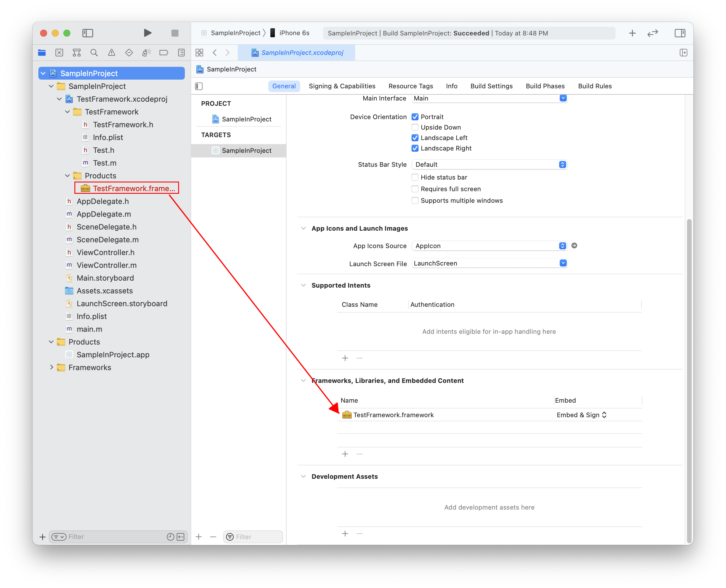
Task: Open the Issue navigator warning icon
Action: tap(112, 53)
